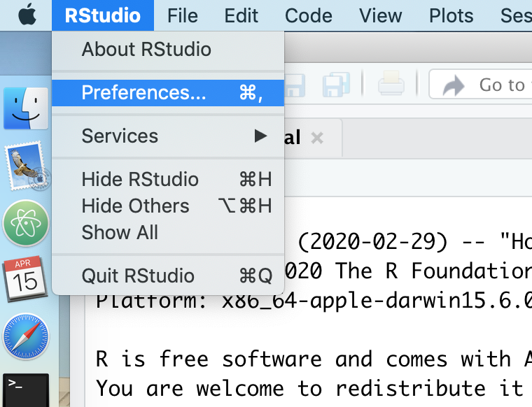Quit RStudio via the menu

[138, 276]
